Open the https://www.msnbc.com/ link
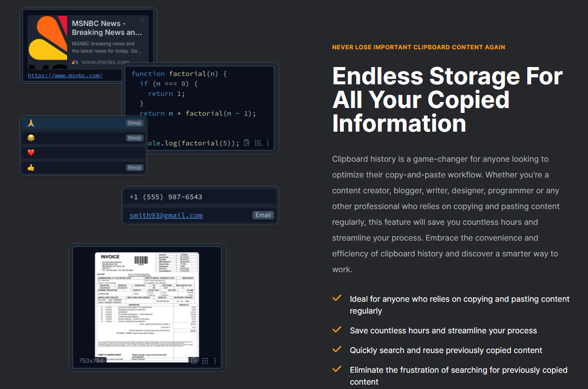This screenshot has width=588, height=389. pos(65,75)
